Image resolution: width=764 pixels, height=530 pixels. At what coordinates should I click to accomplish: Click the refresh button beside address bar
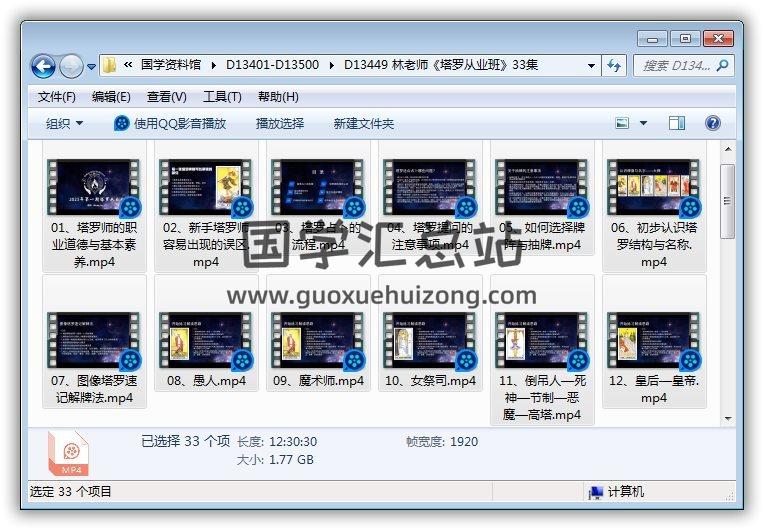(614, 66)
